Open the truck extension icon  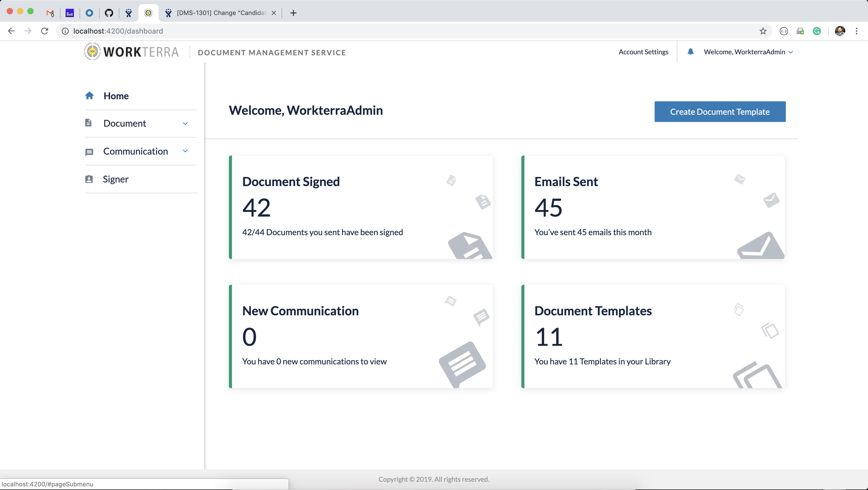pos(800,31)
